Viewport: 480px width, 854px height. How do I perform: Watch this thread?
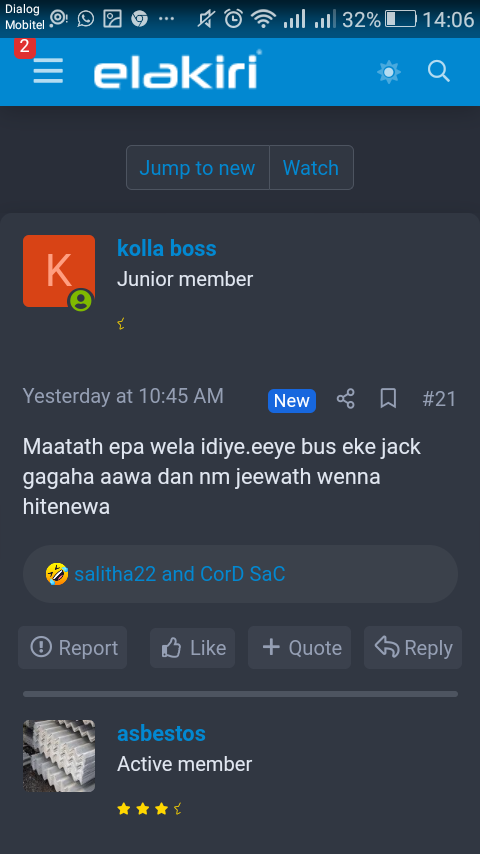coord(311,168)
